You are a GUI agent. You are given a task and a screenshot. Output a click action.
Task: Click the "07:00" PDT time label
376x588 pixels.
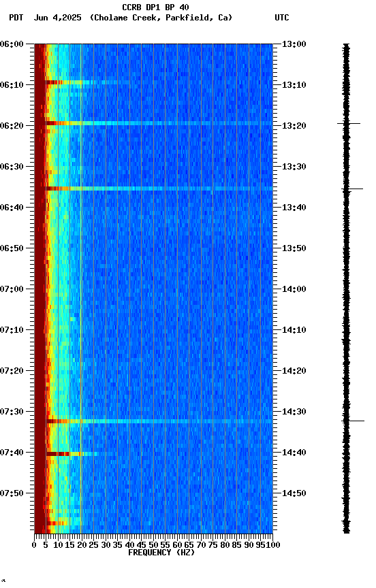tap(12, 289)
